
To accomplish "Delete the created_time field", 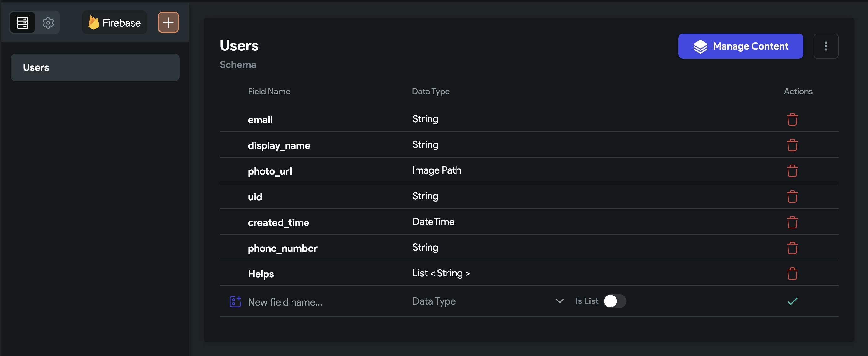I will pos(792,222).
